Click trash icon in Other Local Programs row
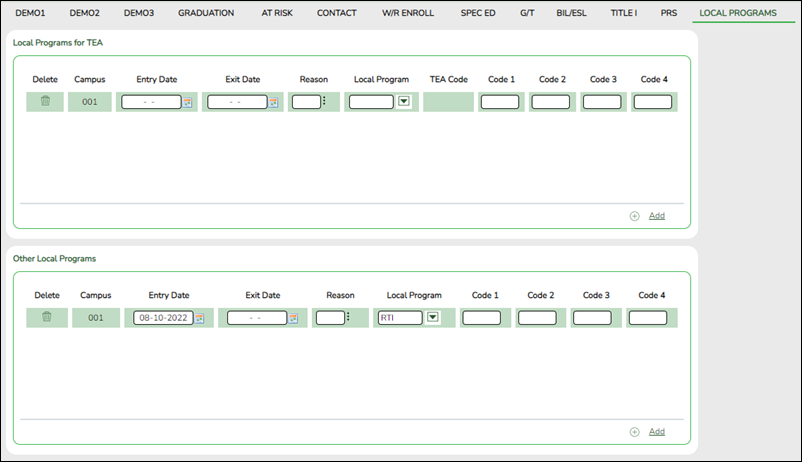This screenshot has width=802, height=462. coord(46,317)
